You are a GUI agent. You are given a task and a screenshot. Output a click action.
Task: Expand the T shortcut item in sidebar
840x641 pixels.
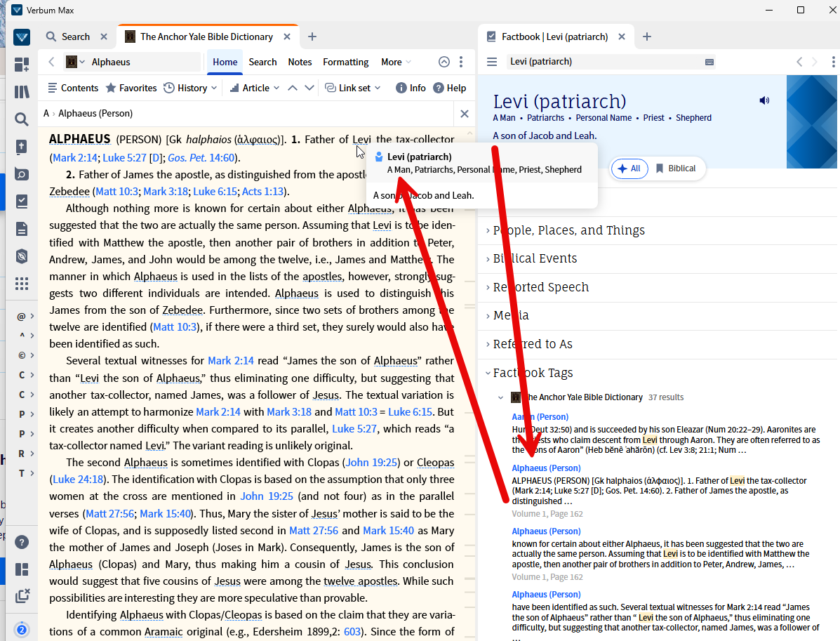[x=26, y=473]
